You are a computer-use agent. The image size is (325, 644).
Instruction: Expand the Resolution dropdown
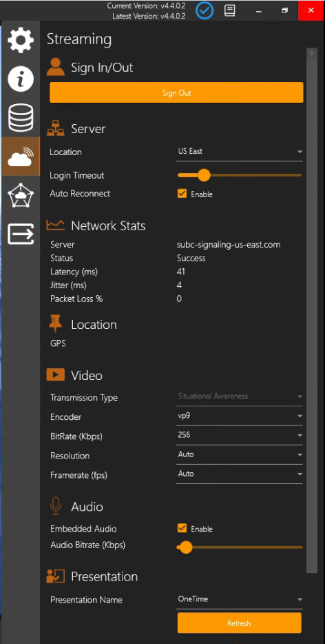point(240,454)
